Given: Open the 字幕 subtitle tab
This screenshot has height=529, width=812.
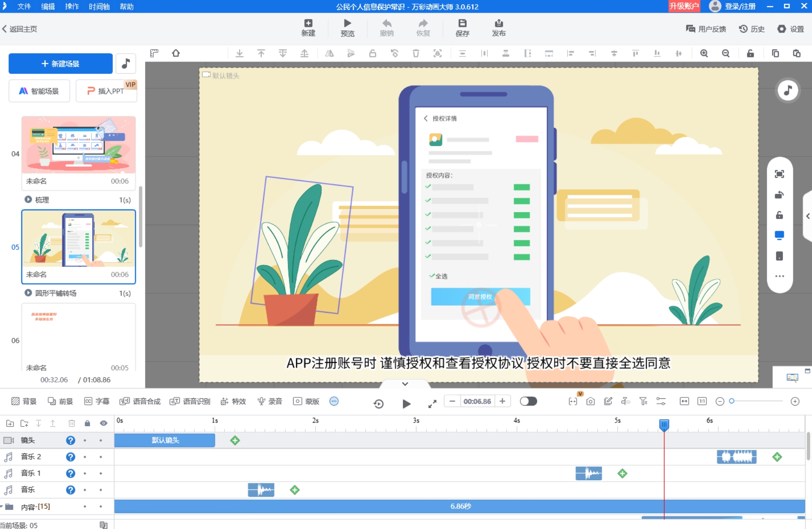Looking at the screenshot, I should tap(97, 401).
